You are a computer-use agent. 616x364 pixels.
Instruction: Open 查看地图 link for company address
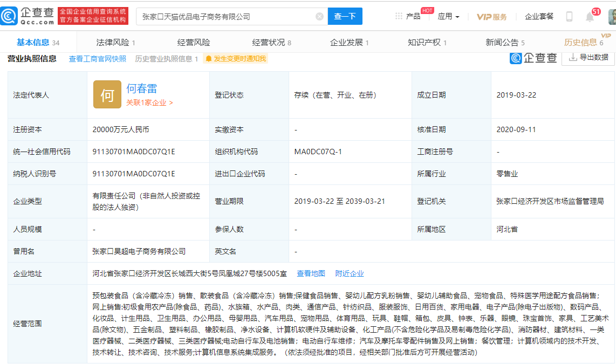point(311,274)
